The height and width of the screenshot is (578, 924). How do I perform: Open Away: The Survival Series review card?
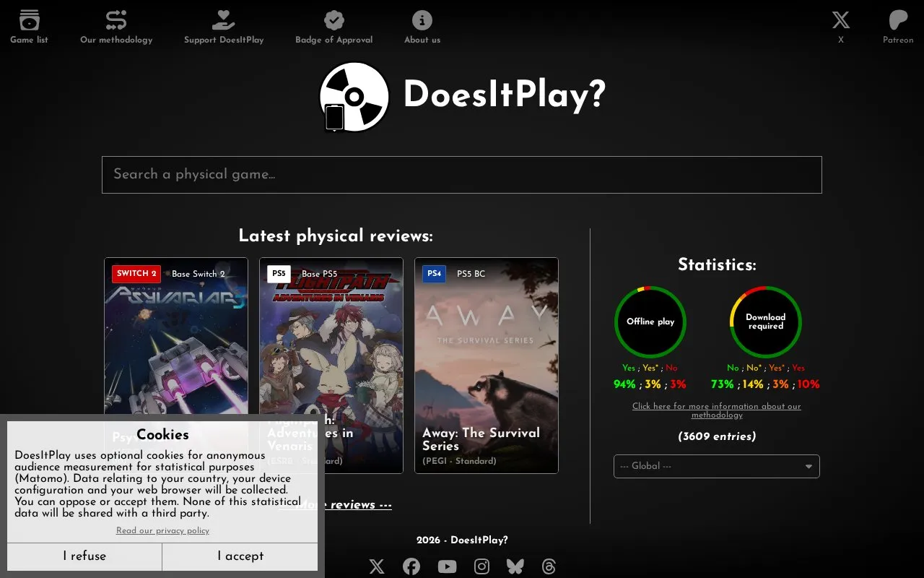[487, 366]
